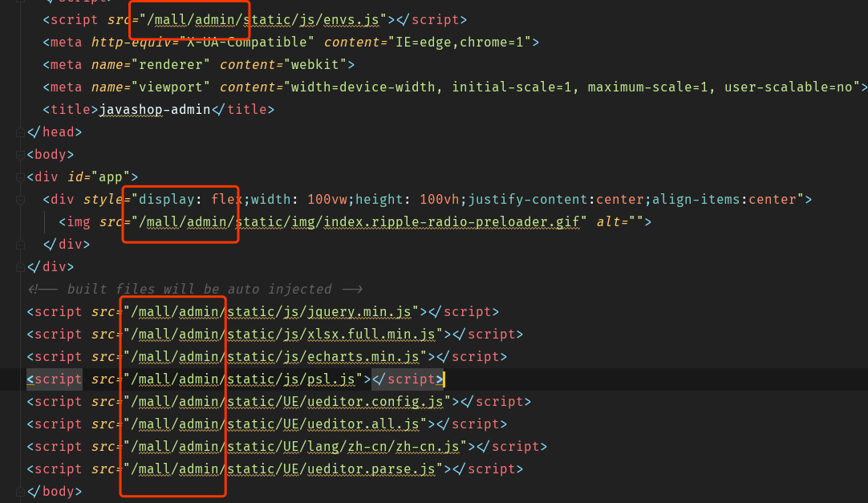Toggle fold marker at </div> below the img line
The image size is (868, 503).
(x=20, y=245)
